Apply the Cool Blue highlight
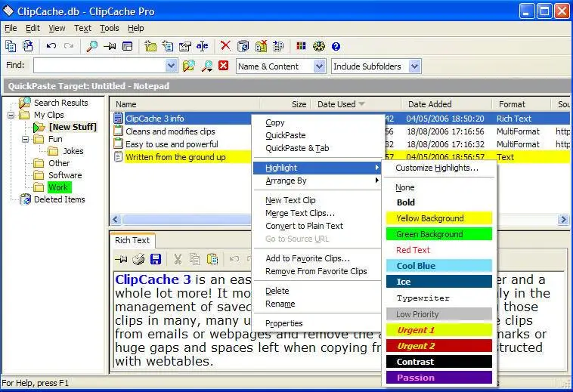The height and width of the screenshot is (392, 573). [x=439, y=266]
